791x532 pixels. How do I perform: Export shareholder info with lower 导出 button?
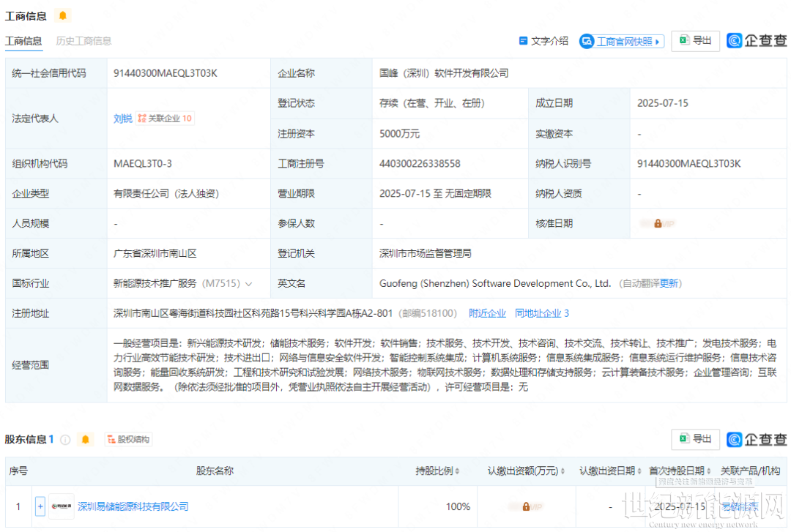695,439
